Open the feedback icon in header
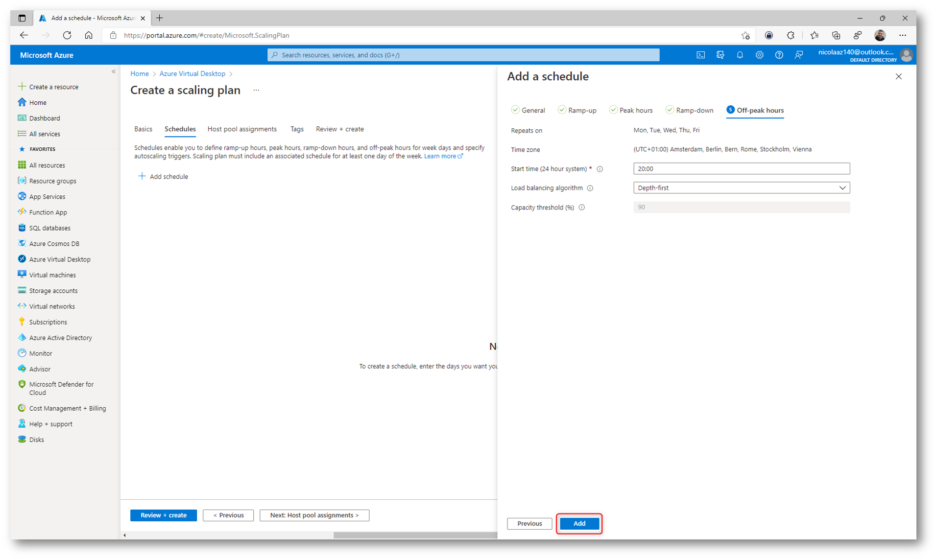This screenshot has width=937, height=560. (798, 55)
